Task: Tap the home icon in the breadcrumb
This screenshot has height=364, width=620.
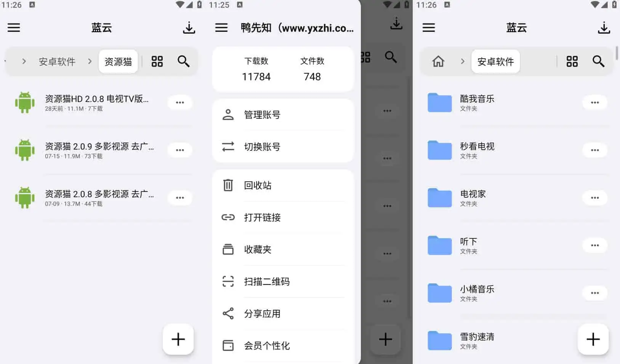Action: click(439, 61)
